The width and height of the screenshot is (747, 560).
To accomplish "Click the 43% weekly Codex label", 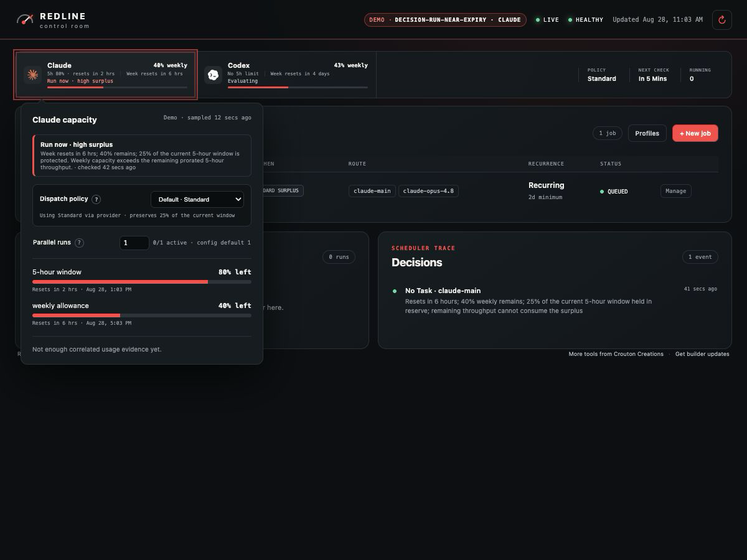I will pyautogui.click(x=350, y=65).
